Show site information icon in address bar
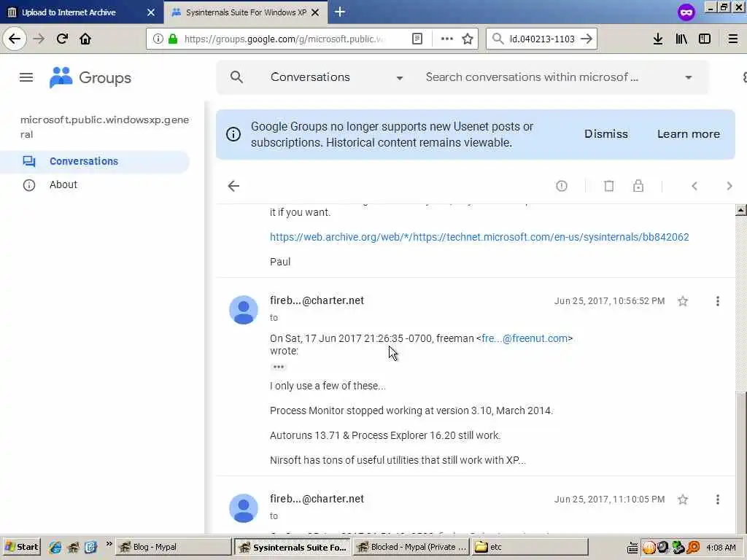 (158, 39)
